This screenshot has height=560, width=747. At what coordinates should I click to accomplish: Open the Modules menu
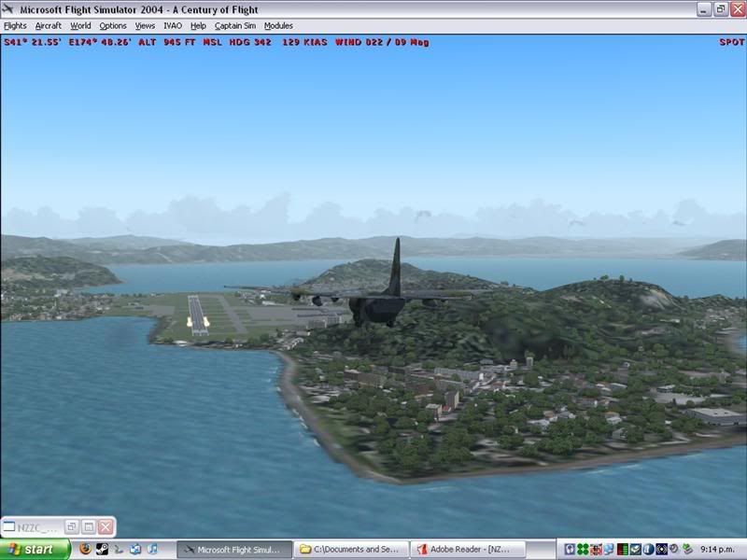[x=278, y=26]
